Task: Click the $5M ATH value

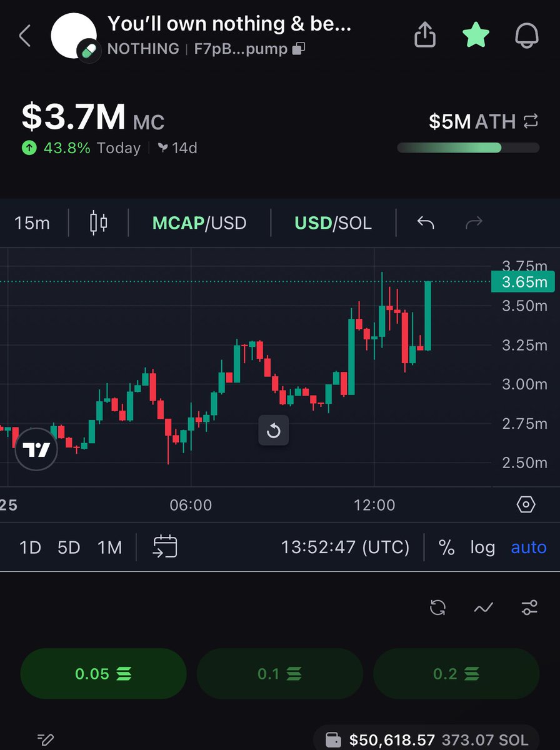Action: (x=449, y=121)
